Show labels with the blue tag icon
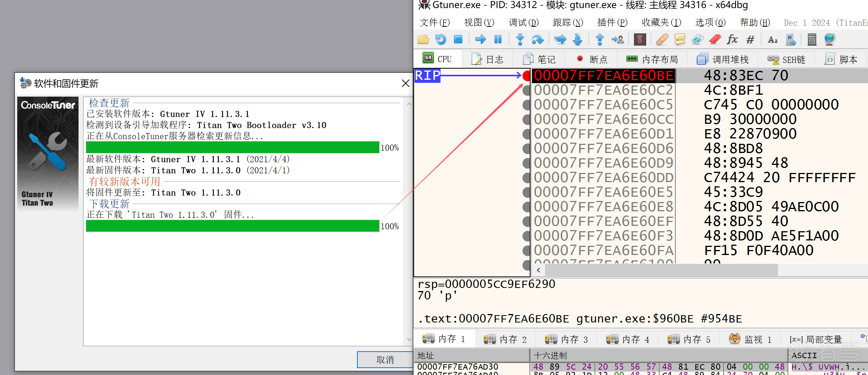 point(698,39)
